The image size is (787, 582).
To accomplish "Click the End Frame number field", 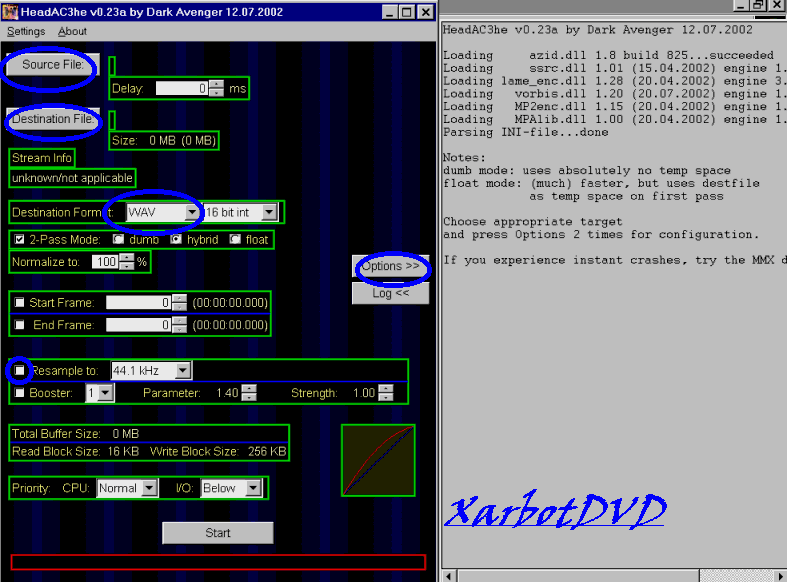I will 139,325.
